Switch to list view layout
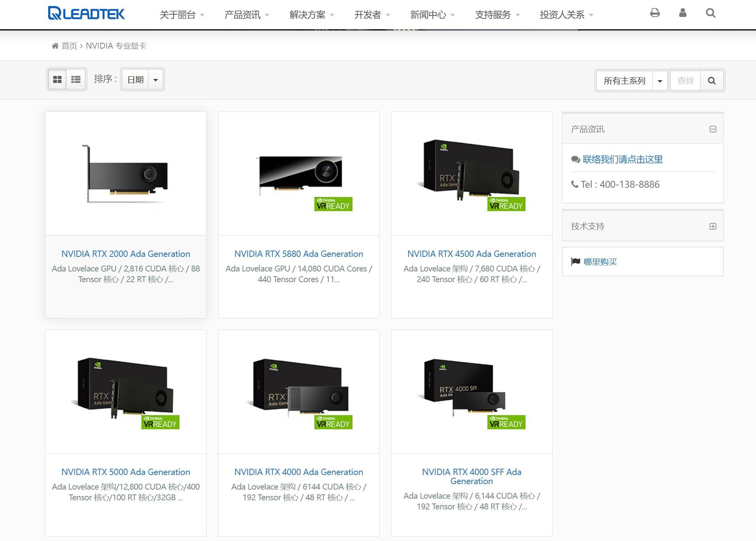 coord(75,79)
